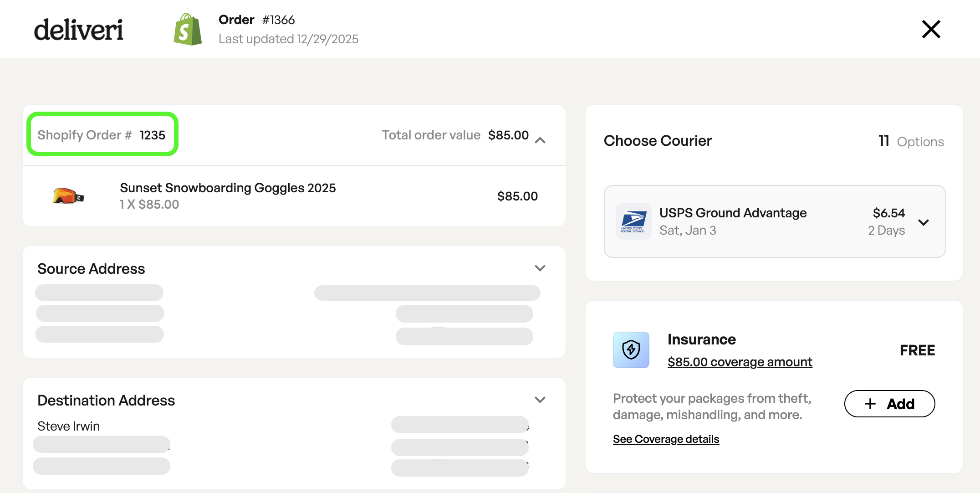Open See Coverage details link

[666, 439]
